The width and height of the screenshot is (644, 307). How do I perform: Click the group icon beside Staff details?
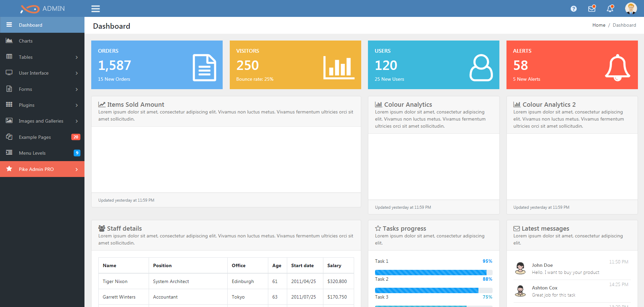click(102, 229)
